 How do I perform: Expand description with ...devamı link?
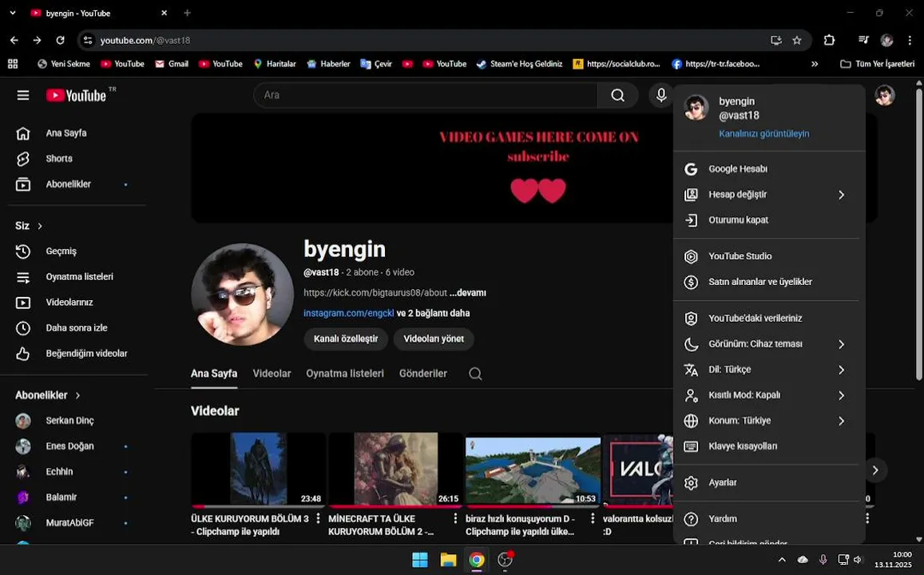click(x=468, y=293)
